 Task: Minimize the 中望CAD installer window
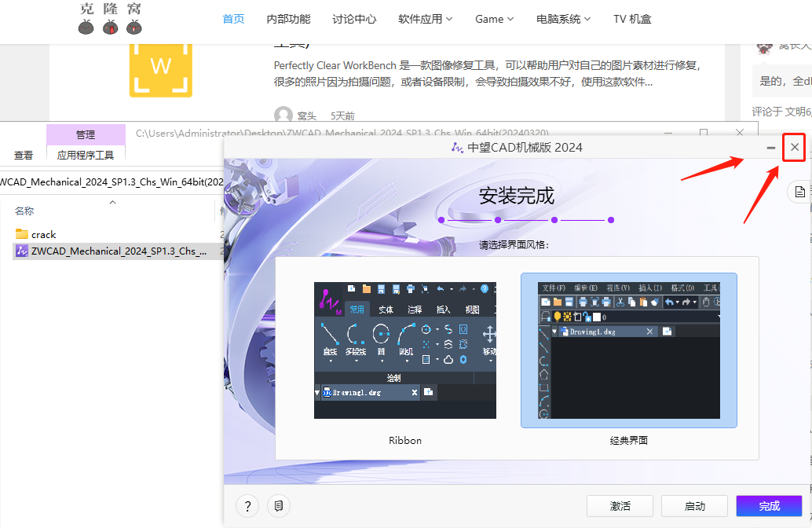coord(770,148)
